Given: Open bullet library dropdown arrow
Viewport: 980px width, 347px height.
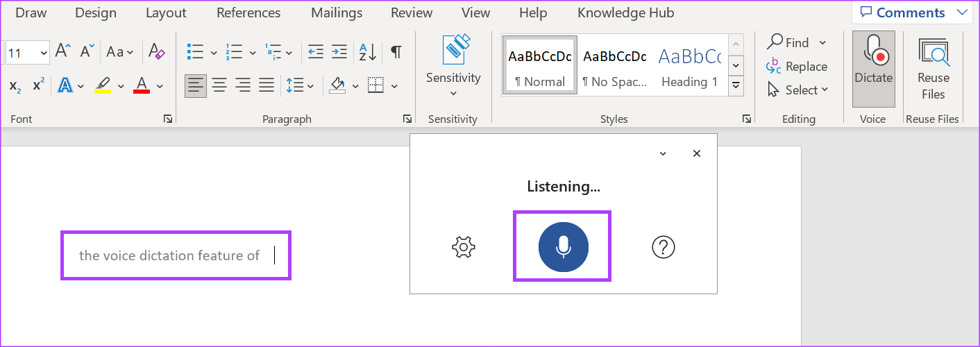Looking at the screenshot, I should point(214,52).
